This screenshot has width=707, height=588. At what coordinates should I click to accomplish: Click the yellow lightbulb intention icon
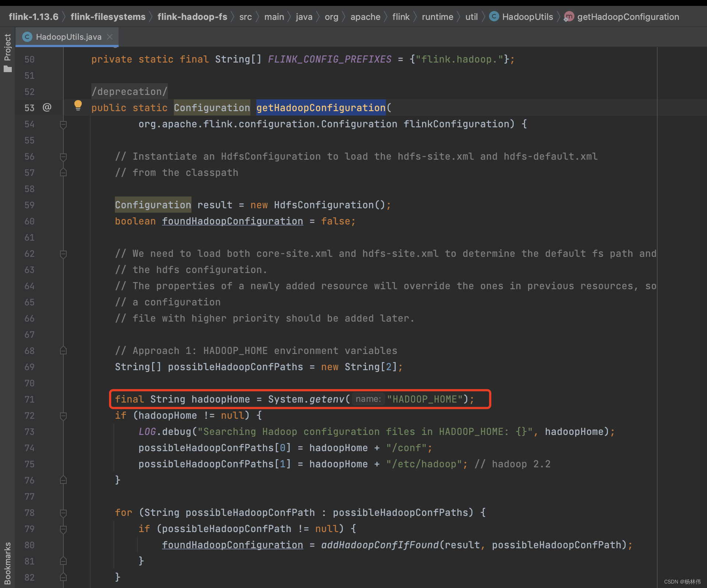[78, 105]
